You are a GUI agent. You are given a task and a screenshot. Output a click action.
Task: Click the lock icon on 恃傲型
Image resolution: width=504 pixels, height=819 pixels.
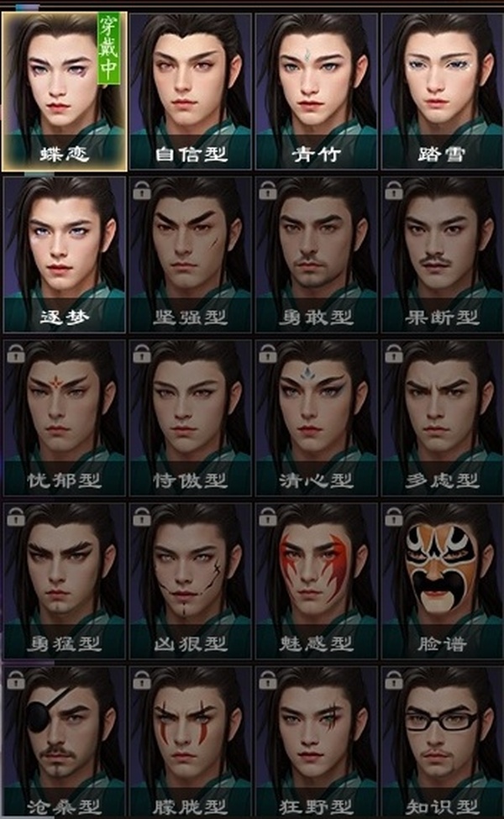point(141,354)
